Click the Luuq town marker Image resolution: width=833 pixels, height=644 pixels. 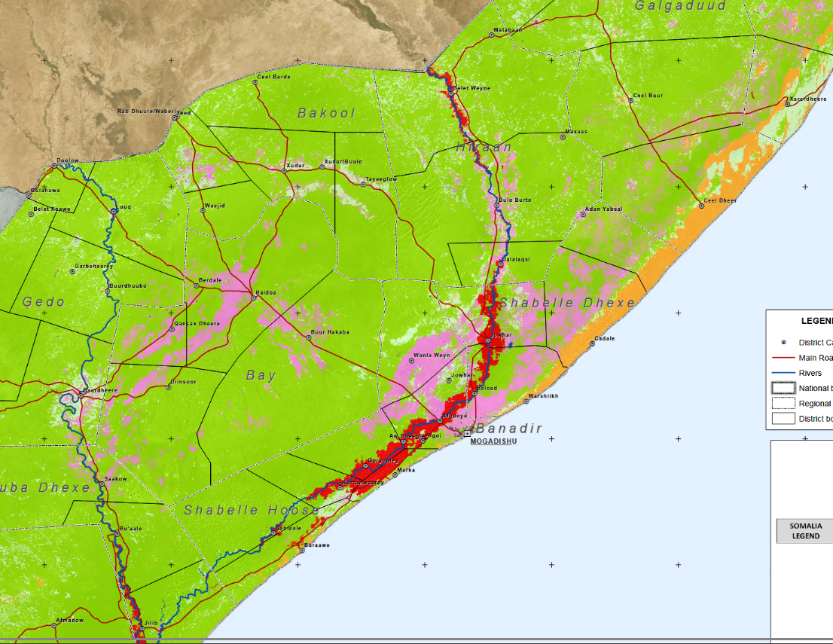click(114, 212)
